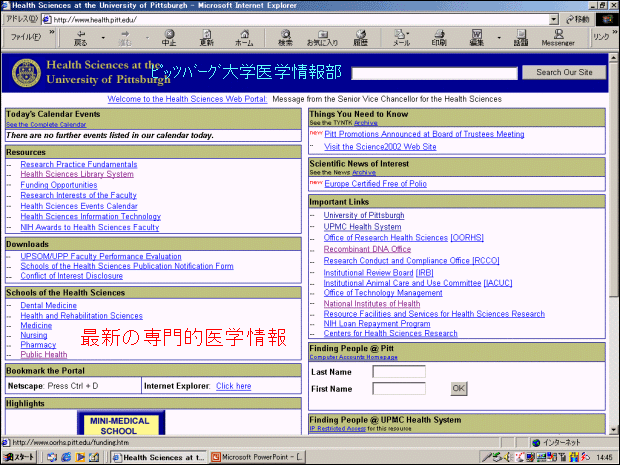Screen dimensions: 620x465
Task: Open the National Institutes of Health link
Action: [x=370, y=303]
